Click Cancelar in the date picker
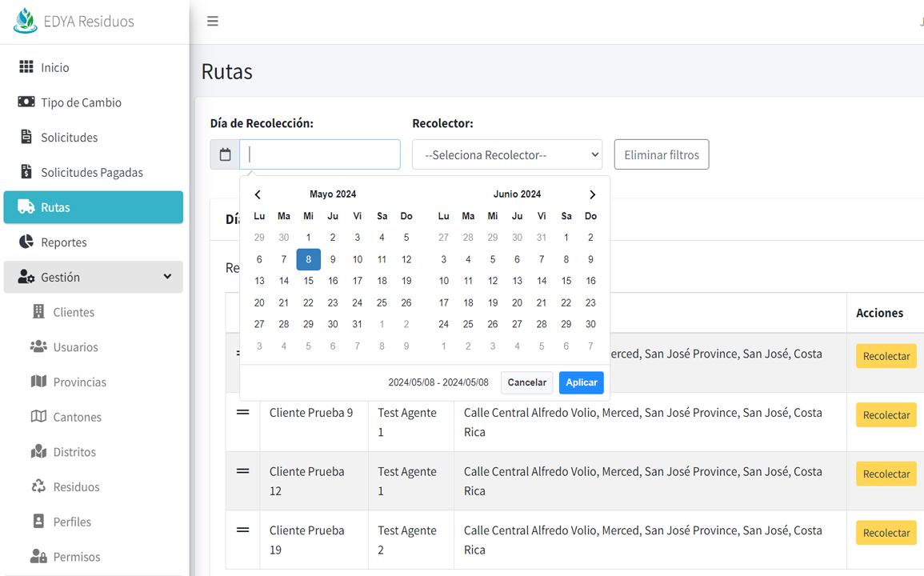Screen dimensions: 924x576 click(x=526, y=382)
